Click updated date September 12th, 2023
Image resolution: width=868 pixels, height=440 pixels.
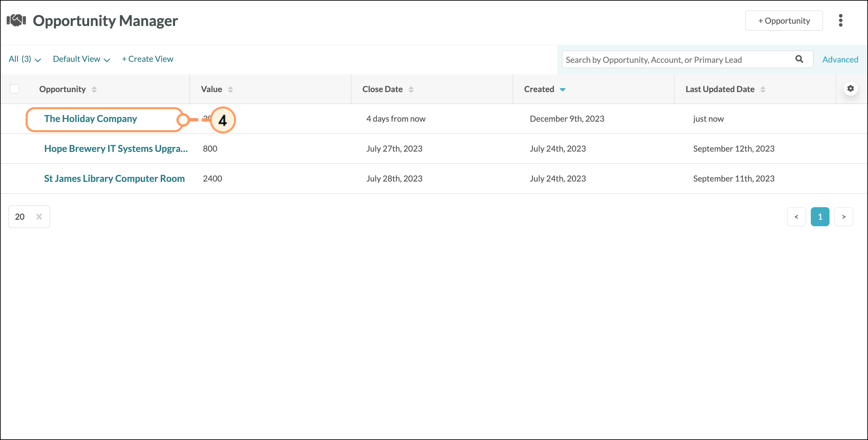734,149
